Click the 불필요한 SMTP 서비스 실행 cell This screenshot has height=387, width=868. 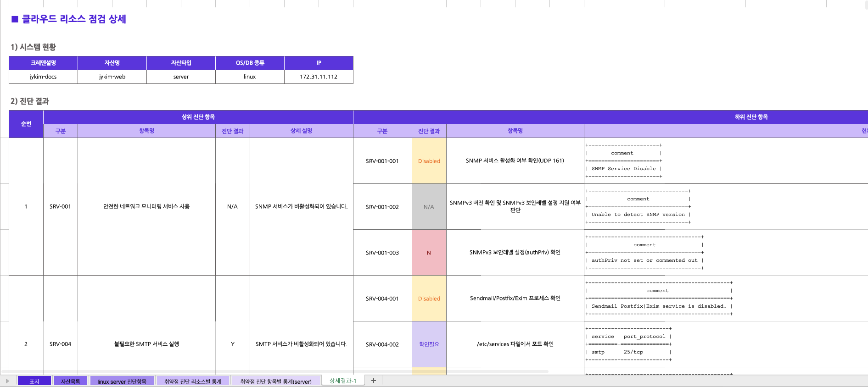pos(146,344)
